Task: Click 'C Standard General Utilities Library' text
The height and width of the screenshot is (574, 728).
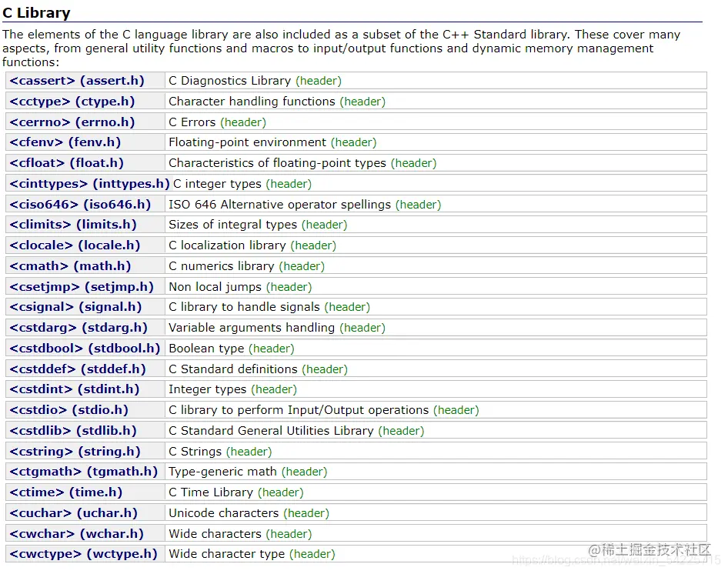Action: pyautogui.click(x=271, y=431)
